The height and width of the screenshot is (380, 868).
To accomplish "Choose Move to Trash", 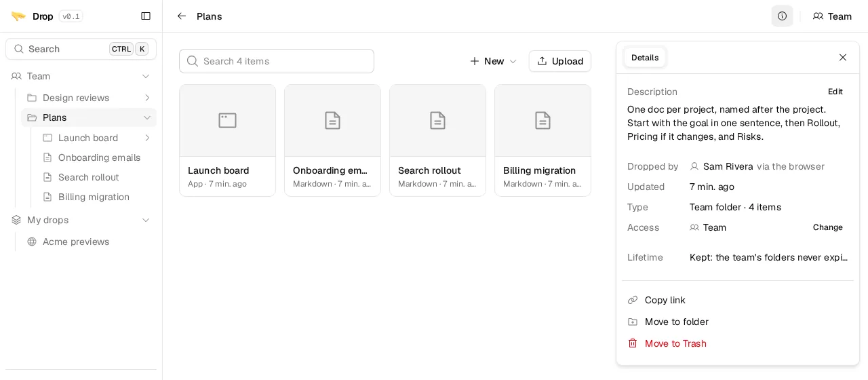I will (675, 343).
